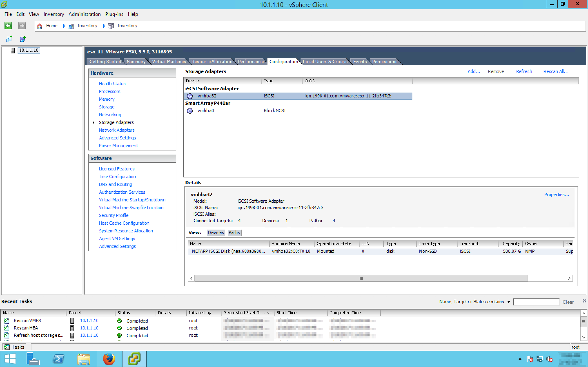The image size is (588, 367).
Task: Click the Home icon in navigation bar
Action: click(39, 26)
